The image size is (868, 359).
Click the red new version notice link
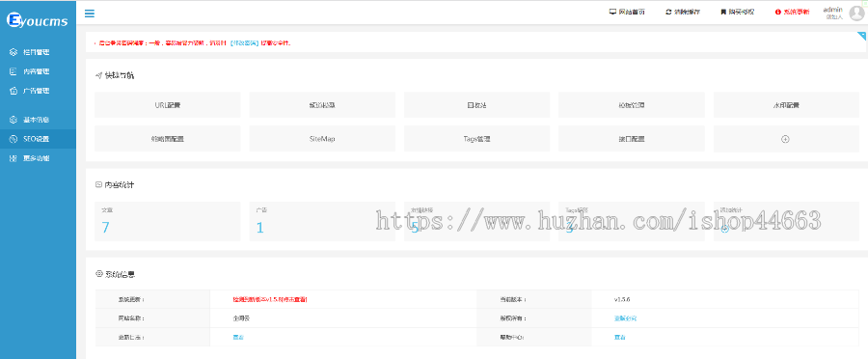270,299
